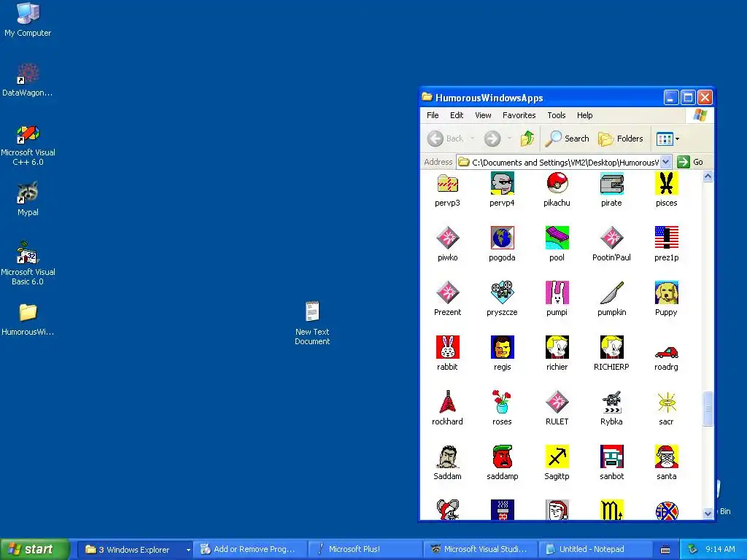Select the Saddam portrait icon
This screenshot has width=747, height=560.
[x=447, y=456]
